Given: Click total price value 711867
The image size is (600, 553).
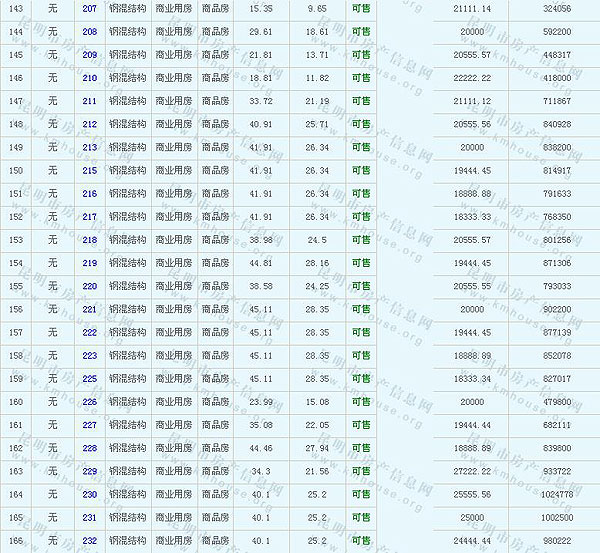Looking at the screenshot, I should tap(553, 101).
